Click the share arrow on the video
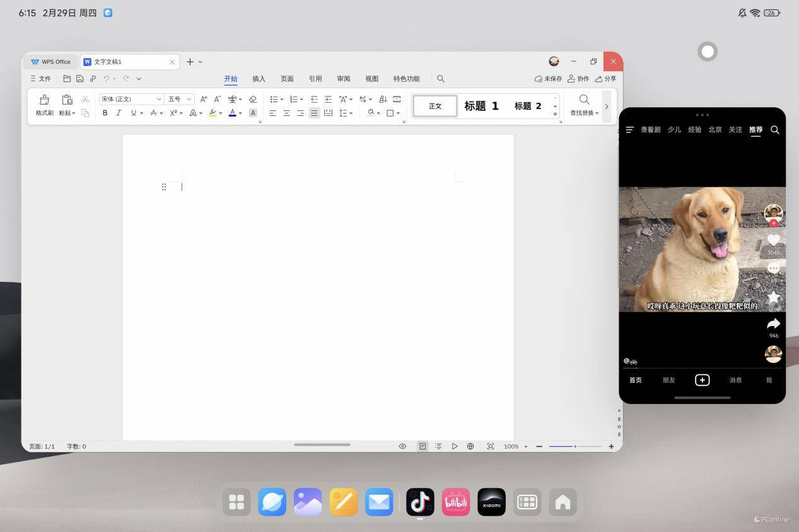This screenshot has width=799, height=532. pos(773,324)
